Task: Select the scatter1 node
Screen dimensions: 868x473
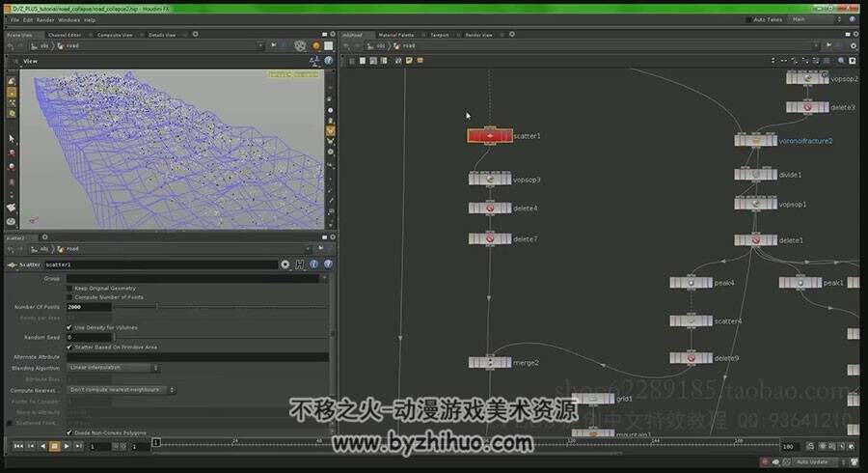Action: click(489, 136)
